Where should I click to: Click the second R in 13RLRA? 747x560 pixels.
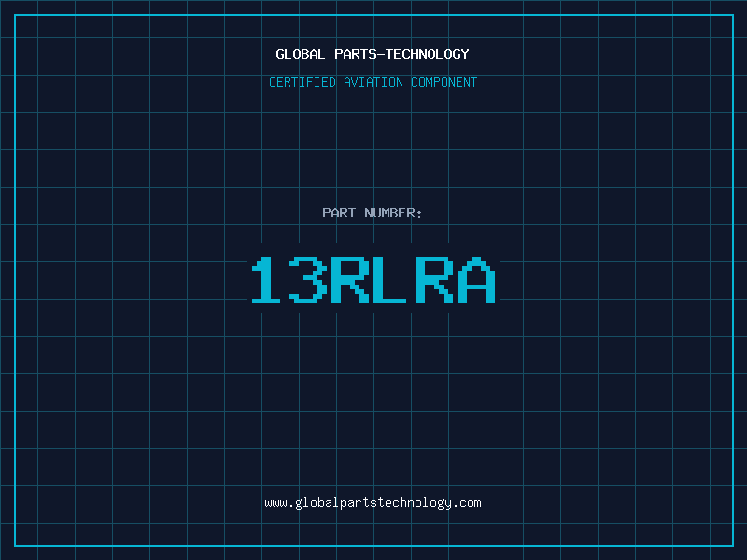point(434,280)
